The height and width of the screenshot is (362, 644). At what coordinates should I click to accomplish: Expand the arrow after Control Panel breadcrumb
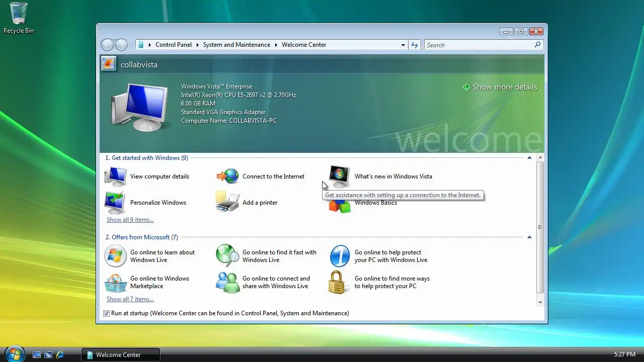point(198,45)
